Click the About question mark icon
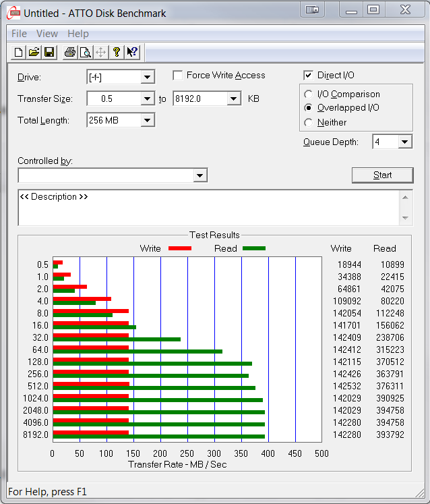430x504 pixels. click(x=117, y=53)
